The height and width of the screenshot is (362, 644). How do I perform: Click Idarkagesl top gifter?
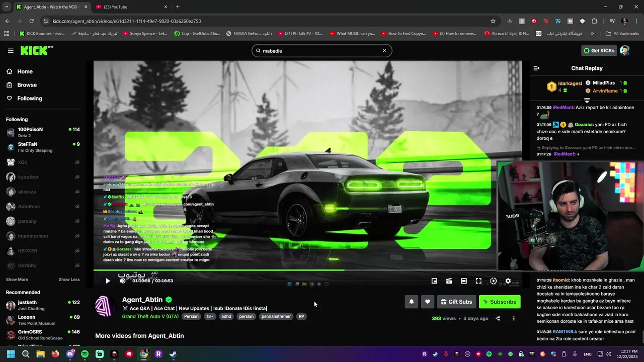coord(570,83)
